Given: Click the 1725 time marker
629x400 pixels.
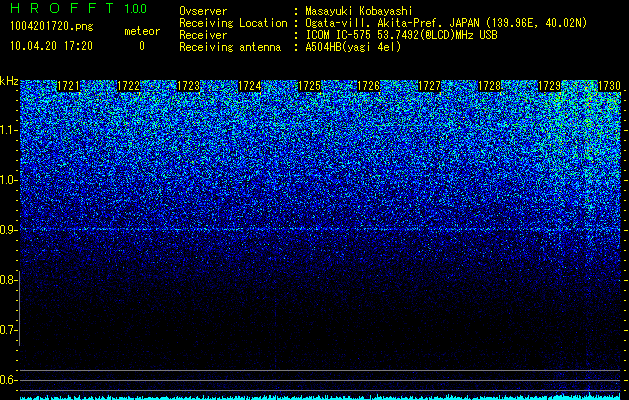Looking at the screenshot, I should [x=309, y=86].
